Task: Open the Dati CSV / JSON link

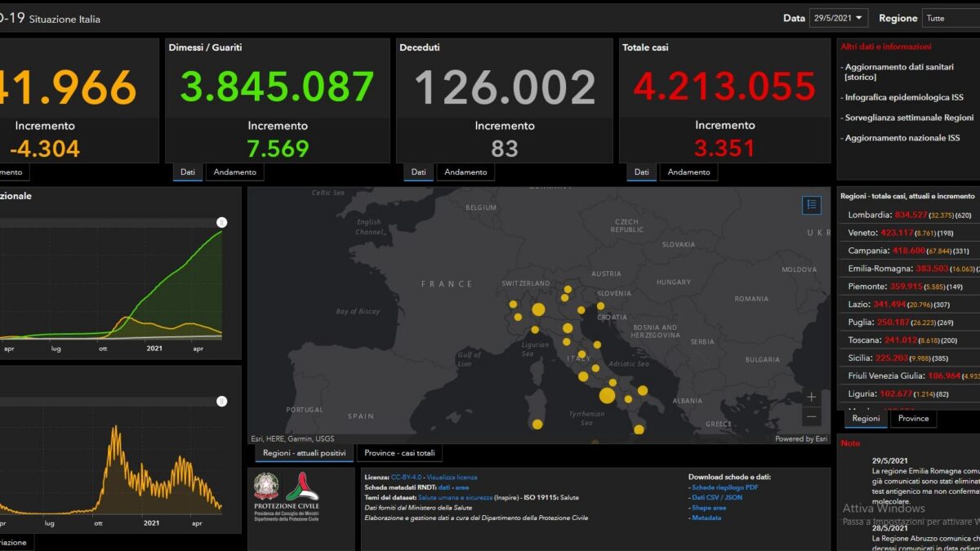Action: coord(717,497)
